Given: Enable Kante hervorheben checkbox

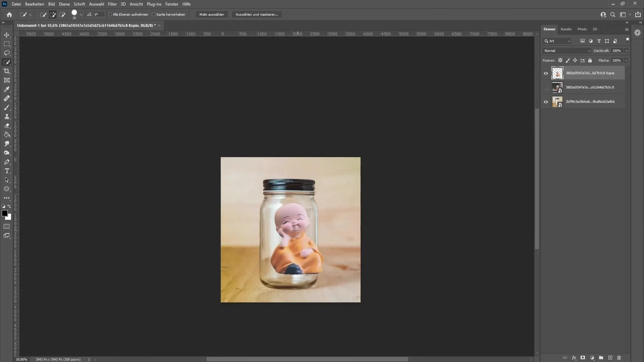Looking at the screenshot, I should pyautogui.click(x=154, y=14).
